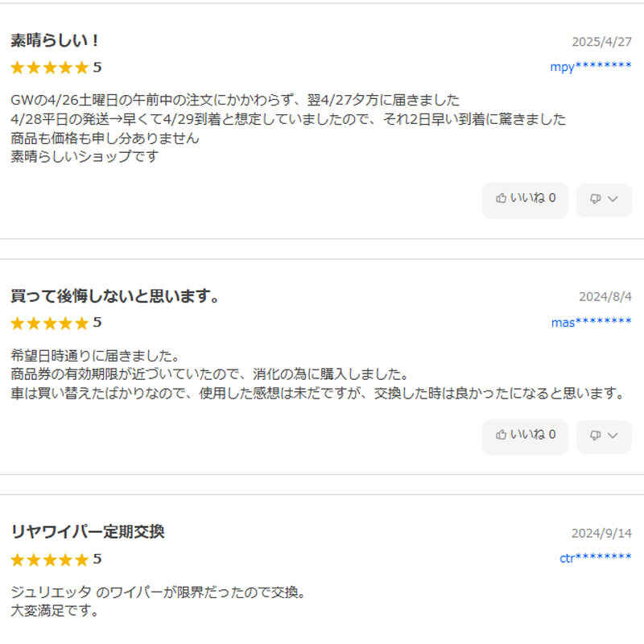The height and width of the screenshot is (644, 644).
Task: Click the review date 2025/4/27
Action: [x=601, y=42]
